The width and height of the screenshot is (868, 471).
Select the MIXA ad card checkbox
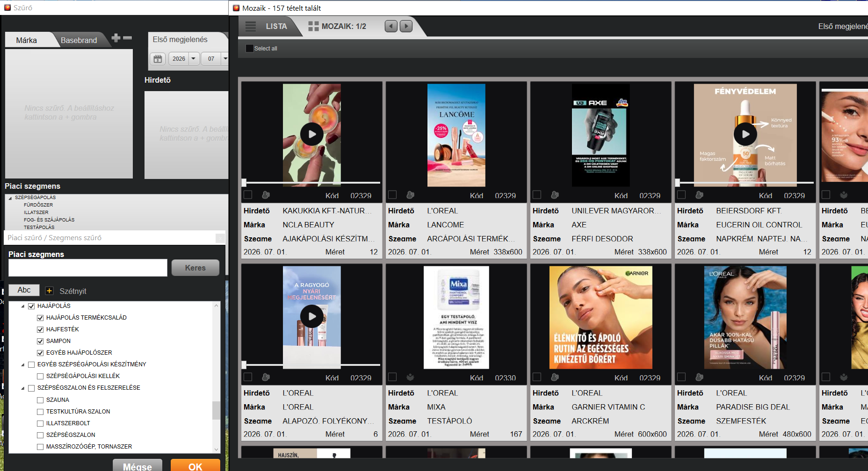click(x=392, y=377)
